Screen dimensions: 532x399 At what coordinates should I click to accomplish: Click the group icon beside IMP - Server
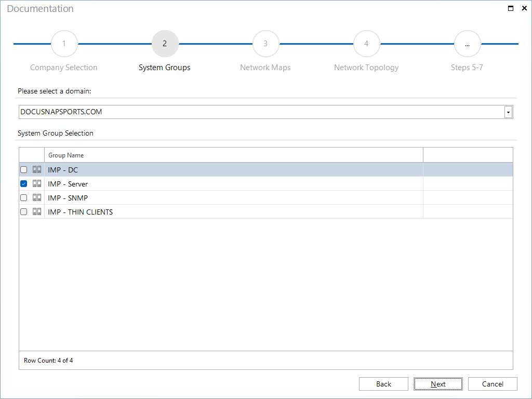[x=37, y=183]
